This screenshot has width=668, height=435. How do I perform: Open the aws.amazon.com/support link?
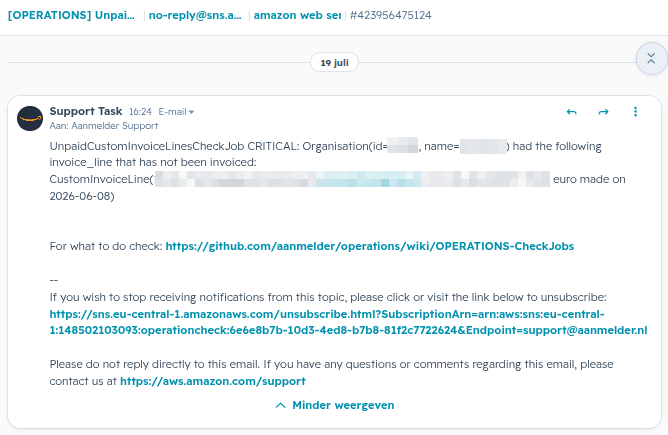(x=213, y=381)
